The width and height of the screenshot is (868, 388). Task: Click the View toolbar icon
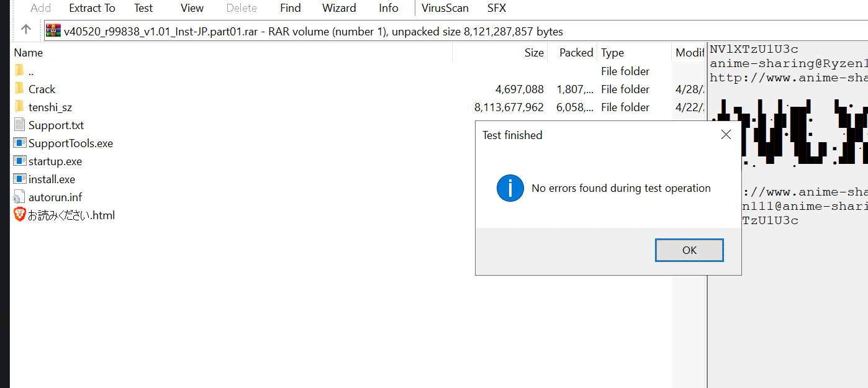pos(191,7)
